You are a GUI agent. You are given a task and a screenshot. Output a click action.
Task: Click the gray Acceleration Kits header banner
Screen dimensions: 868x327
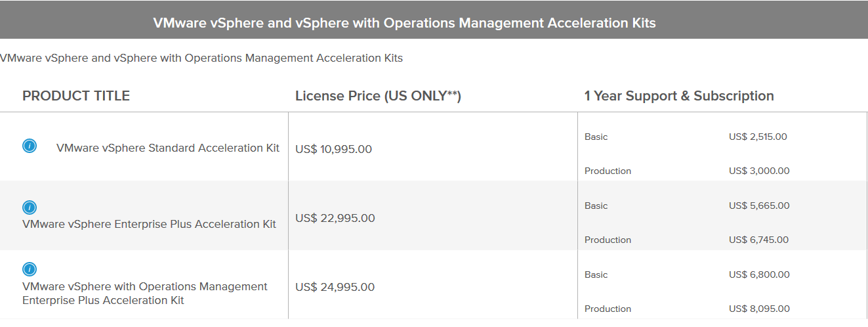pyautogui.click(x=434, y=20)
